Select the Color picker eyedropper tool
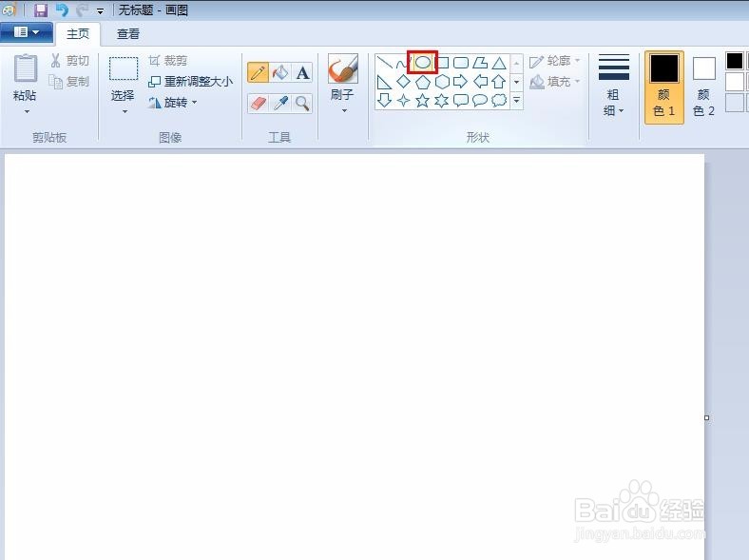This screenshot has height=560, width=749. (279, 104)
